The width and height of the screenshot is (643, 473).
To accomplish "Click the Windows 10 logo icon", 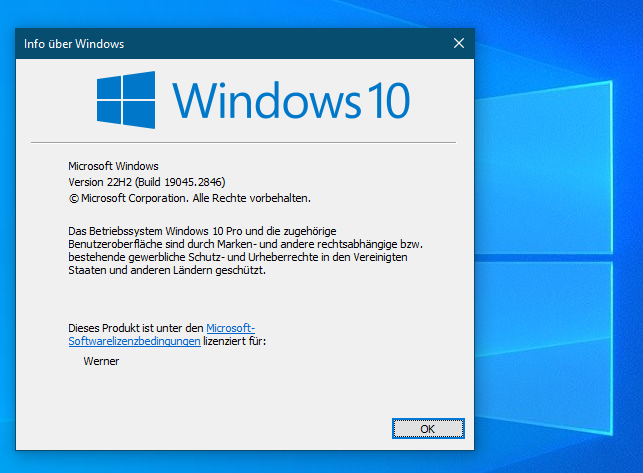I will [126, 100].
